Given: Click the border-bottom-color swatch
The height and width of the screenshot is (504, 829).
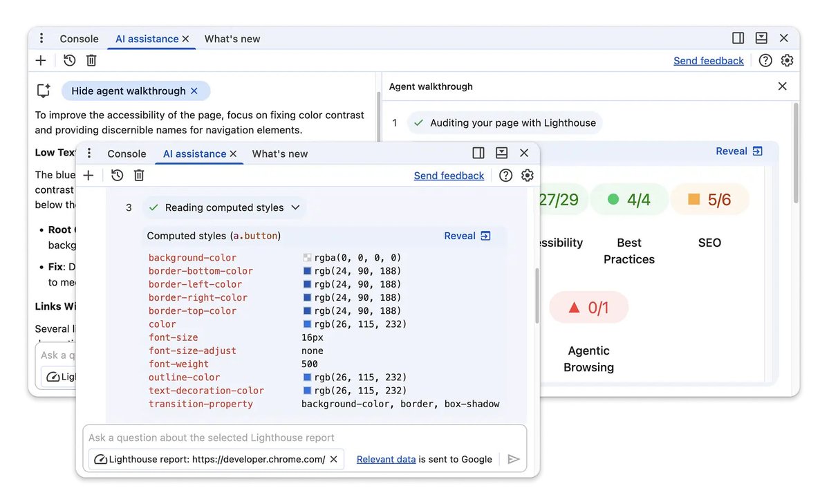Looking at the screenshot, I should pyautogui.click(x=307, y=271).
